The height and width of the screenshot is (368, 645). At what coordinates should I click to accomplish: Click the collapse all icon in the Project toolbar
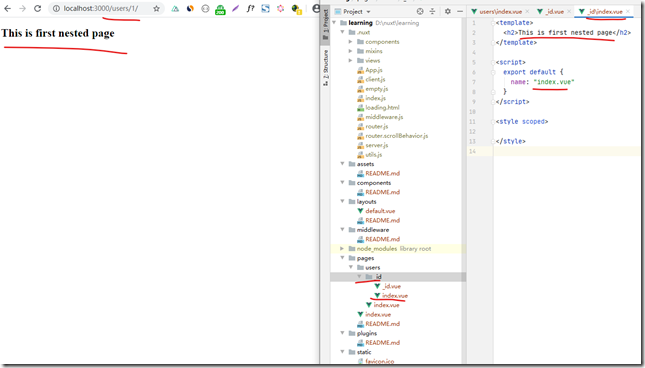432,12
